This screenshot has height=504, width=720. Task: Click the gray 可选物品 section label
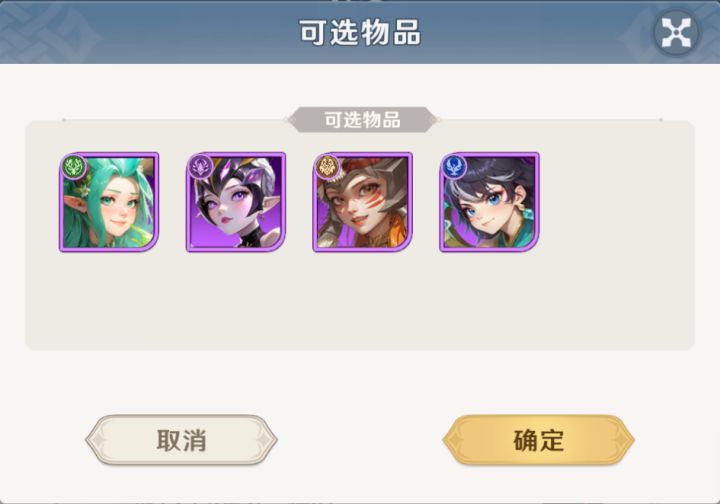click(362, 120)
